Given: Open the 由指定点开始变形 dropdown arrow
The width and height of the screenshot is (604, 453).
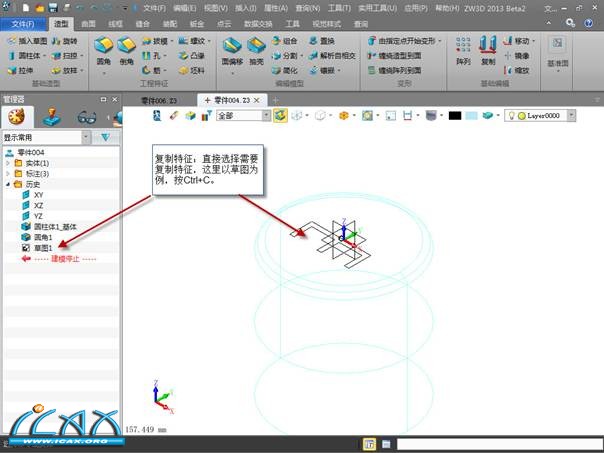Looking at the screenshot, I should (440, 41).
